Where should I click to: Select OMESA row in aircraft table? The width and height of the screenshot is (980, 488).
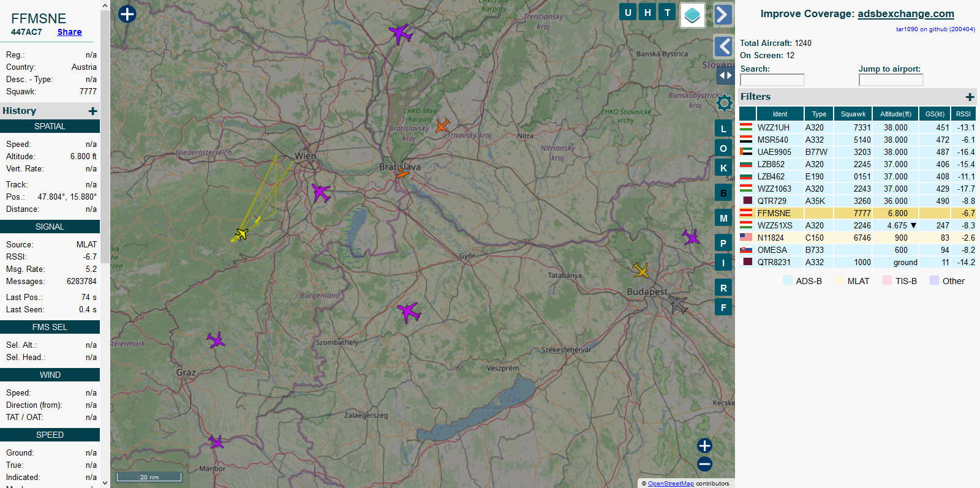[x=858, y=250]
